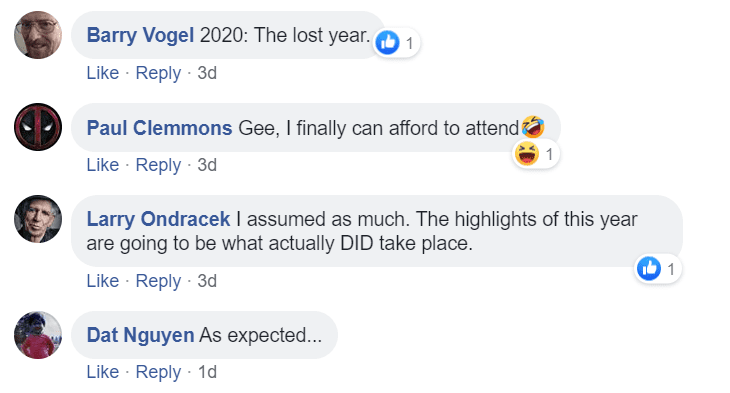Image resolution: width=730 pixels, height=393 pixels.
Task: Like Barry Vogel's comment
Action: [103, 73]
